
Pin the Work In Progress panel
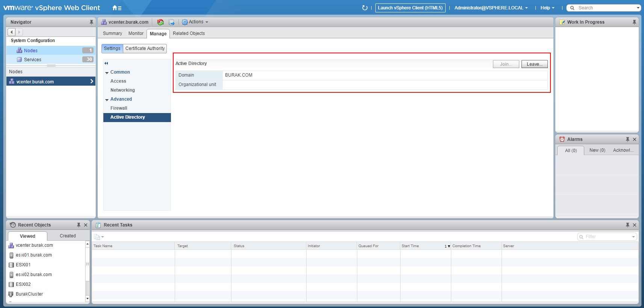[x=634, y=22]
